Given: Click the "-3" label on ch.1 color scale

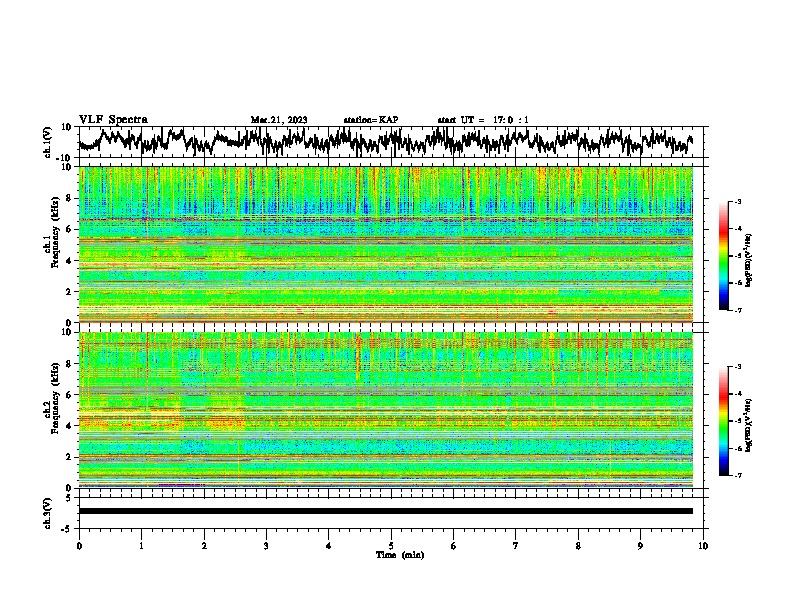Looking at the screenshot, I should (x=738, y=202).
